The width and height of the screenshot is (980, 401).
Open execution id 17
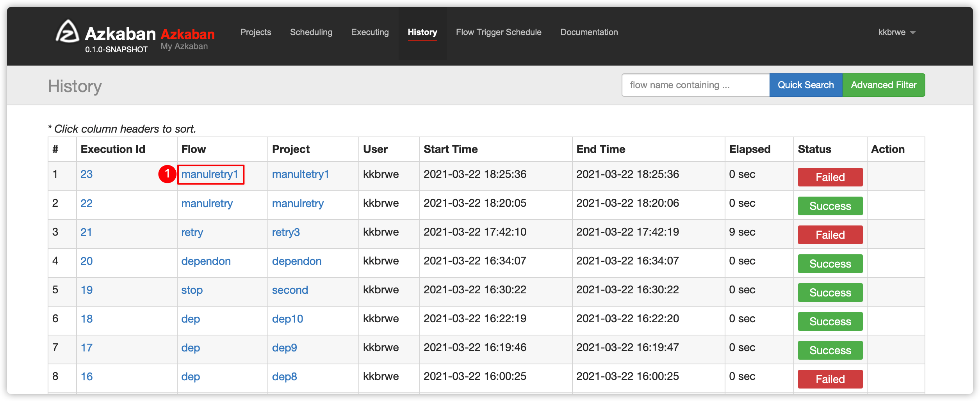87,348
